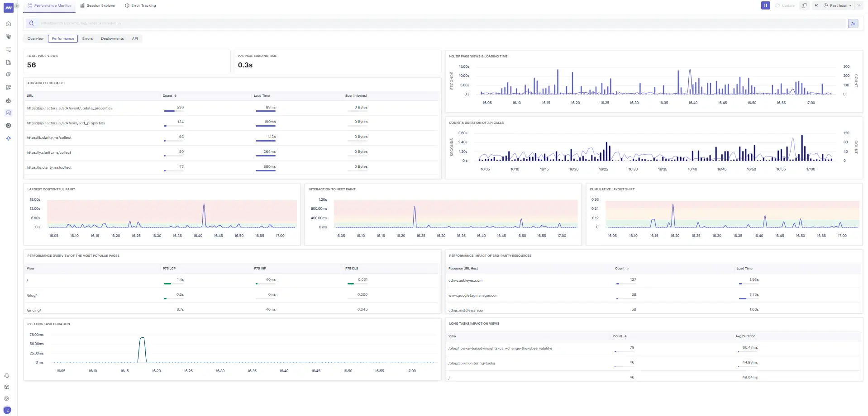Expand the sidebar using the chevron near the logo
Image resolution: width=868 pixels, height=416 pixels.
point(17,5)
